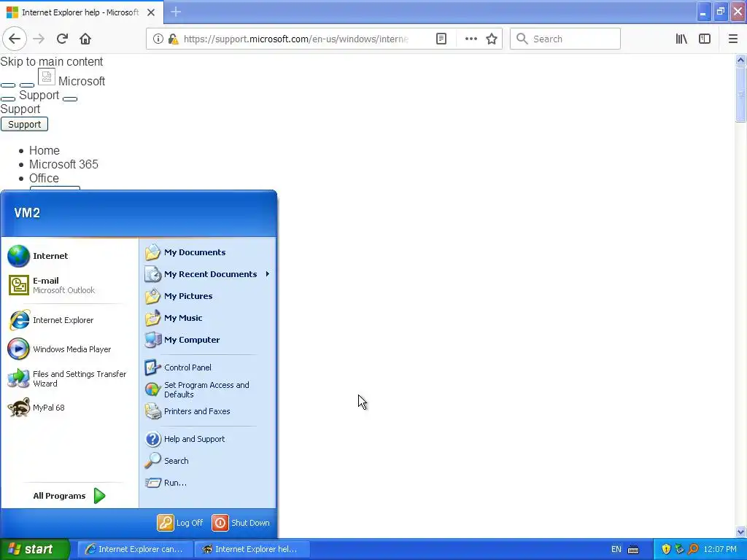Click the vertical scrollbar thumb
The image size is (747, 560).
tap(740, 94)
